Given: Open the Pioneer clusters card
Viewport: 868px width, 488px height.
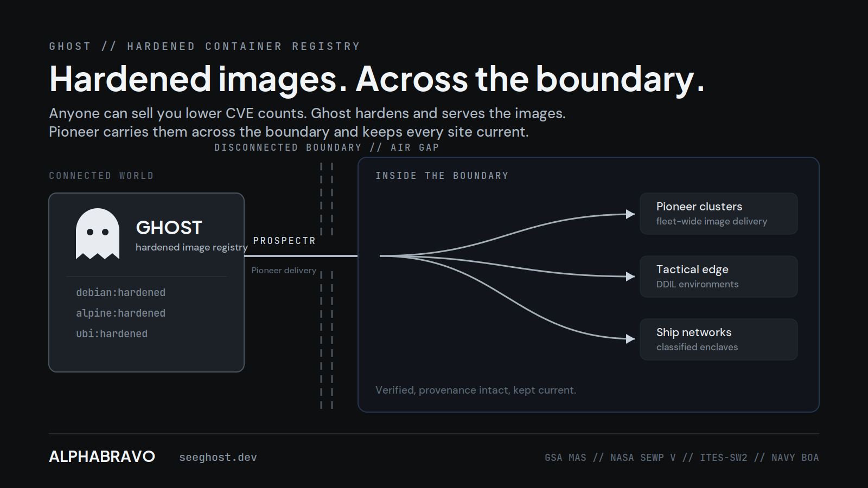Looking at the screenshot, I should click(719, 214).
